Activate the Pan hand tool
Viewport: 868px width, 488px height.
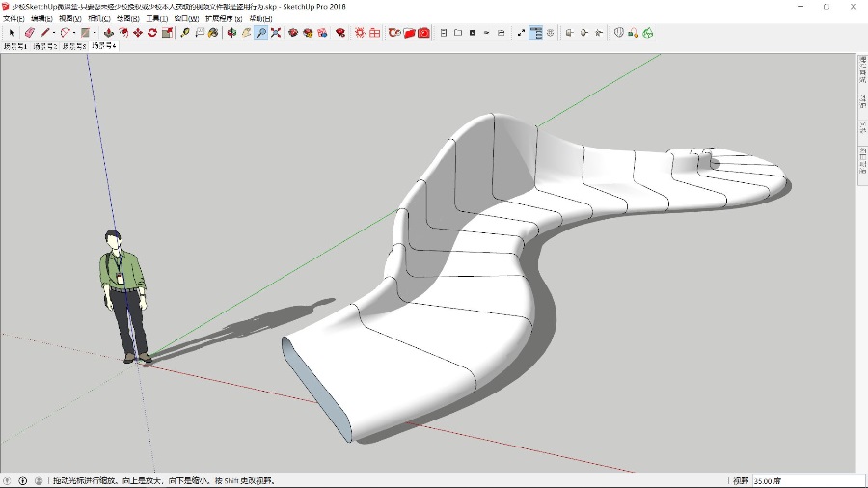246,33
